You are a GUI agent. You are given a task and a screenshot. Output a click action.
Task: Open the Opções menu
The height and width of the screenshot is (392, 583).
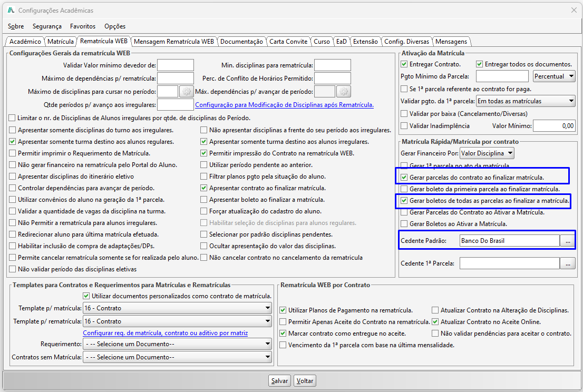[115, 26]
